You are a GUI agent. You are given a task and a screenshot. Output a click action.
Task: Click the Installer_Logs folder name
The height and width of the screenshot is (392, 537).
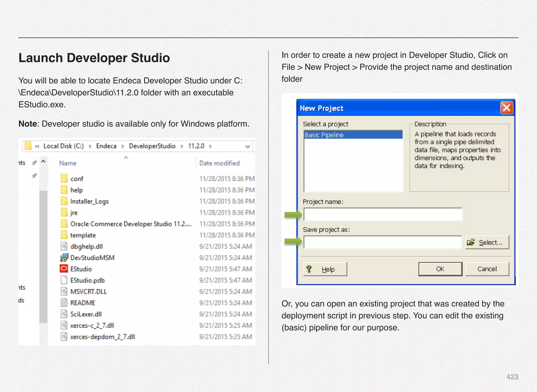click(89, 202)
